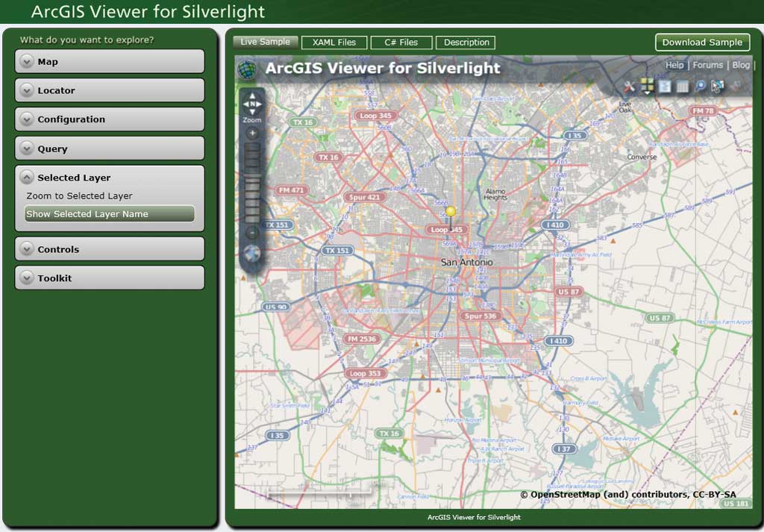Collapse the Selected Layer section
Screen dimensions: 764x532
pos(110,178)
